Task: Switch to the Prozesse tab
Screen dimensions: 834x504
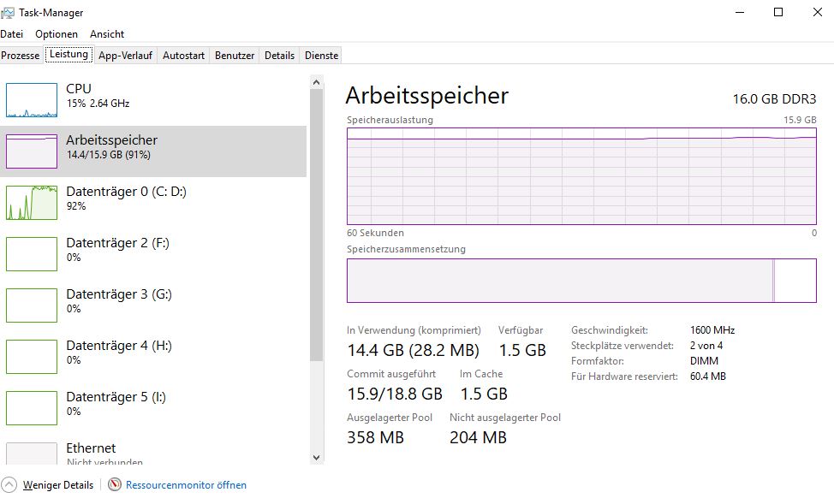Action: click(x=21, y=54)
